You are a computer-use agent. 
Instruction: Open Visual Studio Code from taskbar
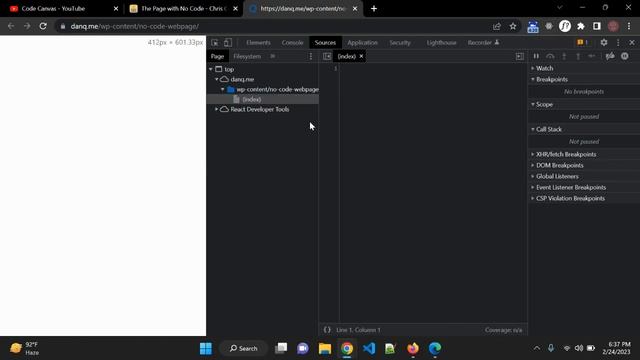click(x=369, y=348)
